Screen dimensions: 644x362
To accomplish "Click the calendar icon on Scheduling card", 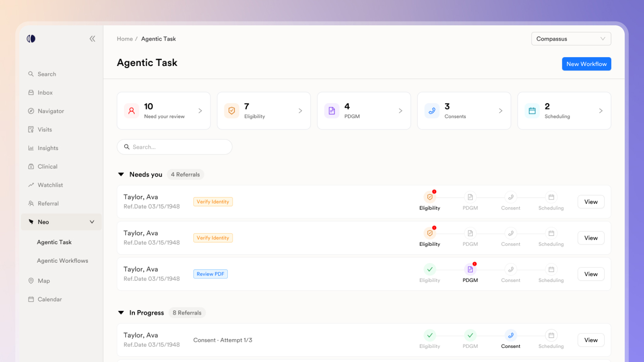I will pos(532,111).
